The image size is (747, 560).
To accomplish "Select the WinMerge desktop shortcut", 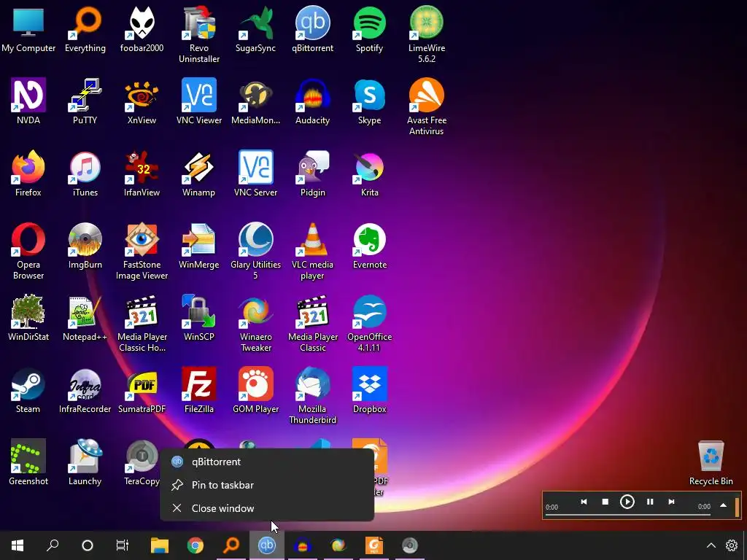I will [x=199, y=246].
